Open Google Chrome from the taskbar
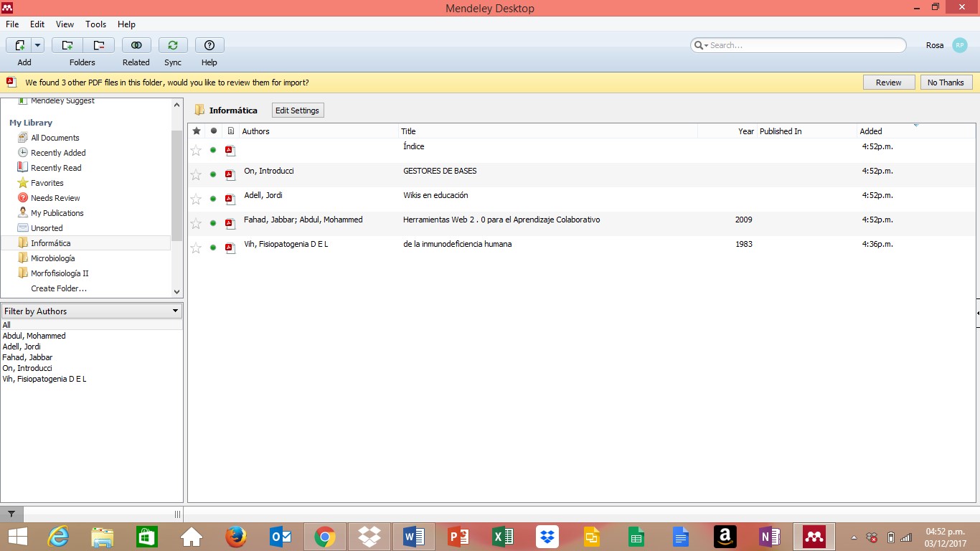Image resolution: width=980 pixels, height=551 pixels. pos(325,536)
